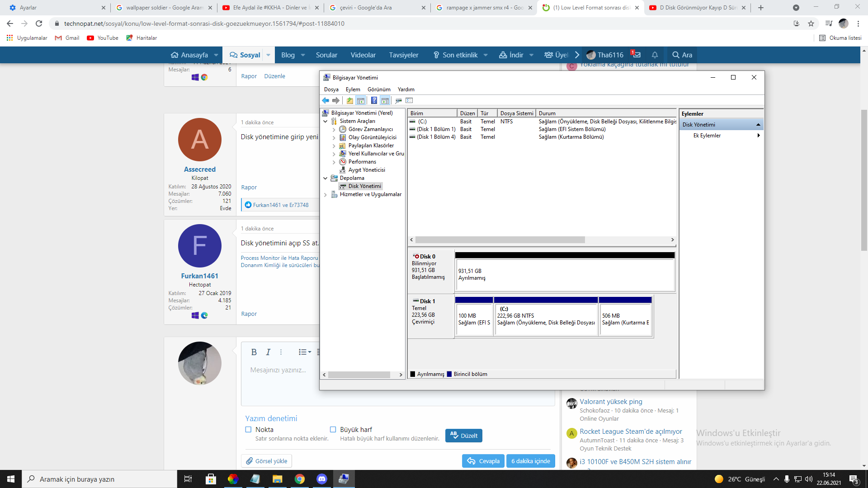868x488 pixels.
Task: Click the Cevapla reply button
Action: pyautogui.click(x=483, y=461)
